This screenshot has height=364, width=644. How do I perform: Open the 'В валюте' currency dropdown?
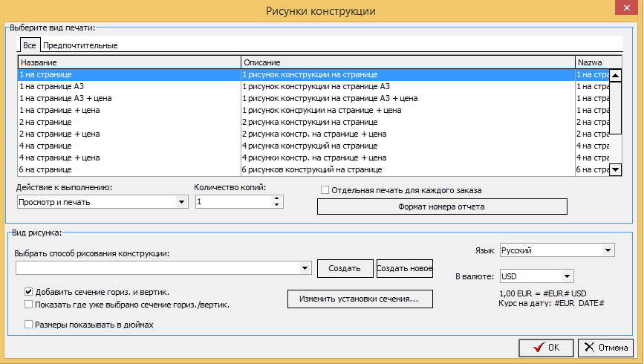[567, 276]
